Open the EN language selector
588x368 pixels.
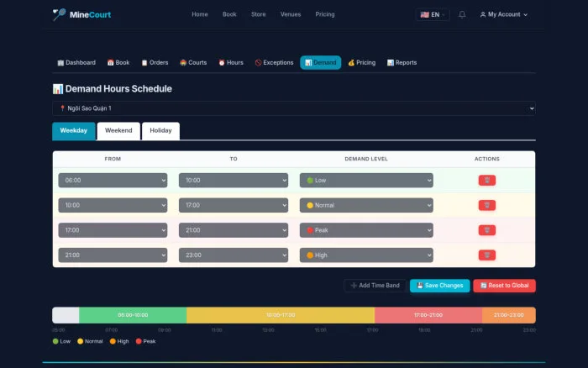[x=433, y=14]
